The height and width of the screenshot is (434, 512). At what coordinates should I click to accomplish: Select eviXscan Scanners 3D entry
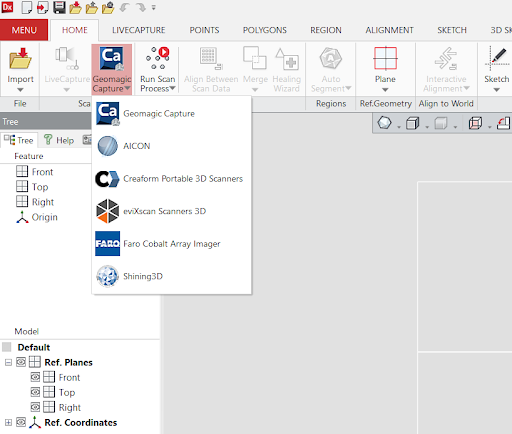coord(171,211)
